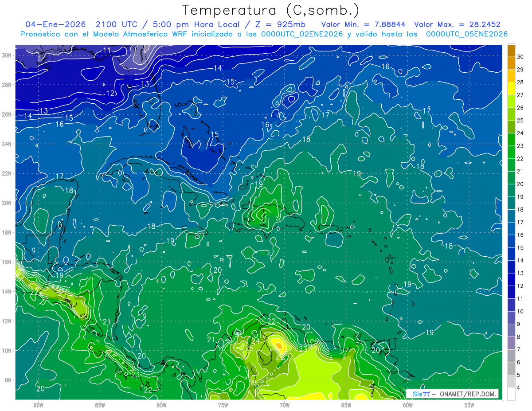Click the "10" value on the color scale
This screenshot has width=532, height=411.
(520, 311)
